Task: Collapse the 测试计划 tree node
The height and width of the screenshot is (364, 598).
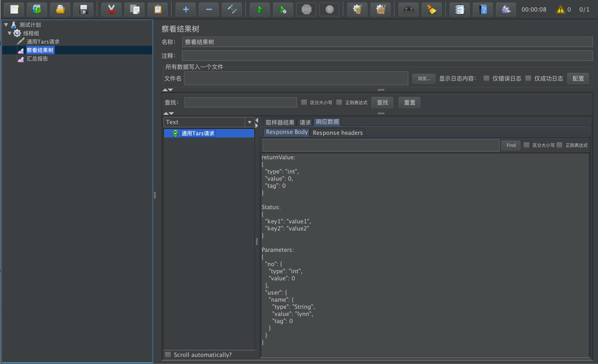Action: point(6,25)
